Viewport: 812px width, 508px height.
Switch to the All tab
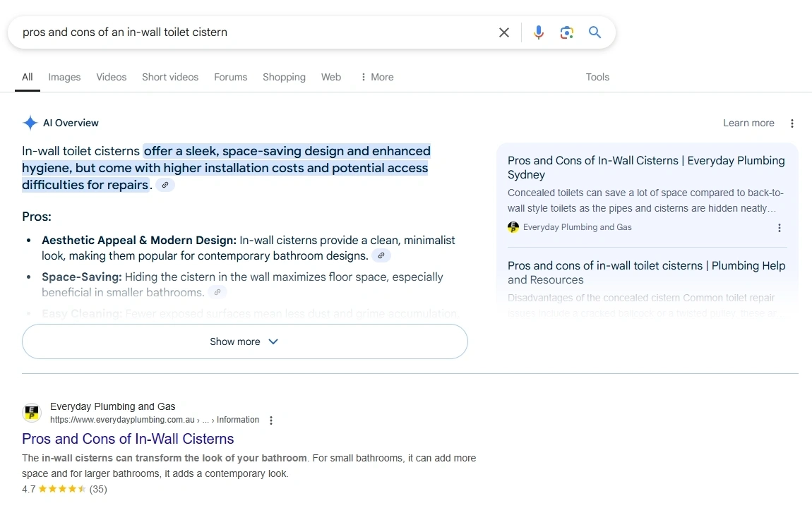(x=28, y=77)
